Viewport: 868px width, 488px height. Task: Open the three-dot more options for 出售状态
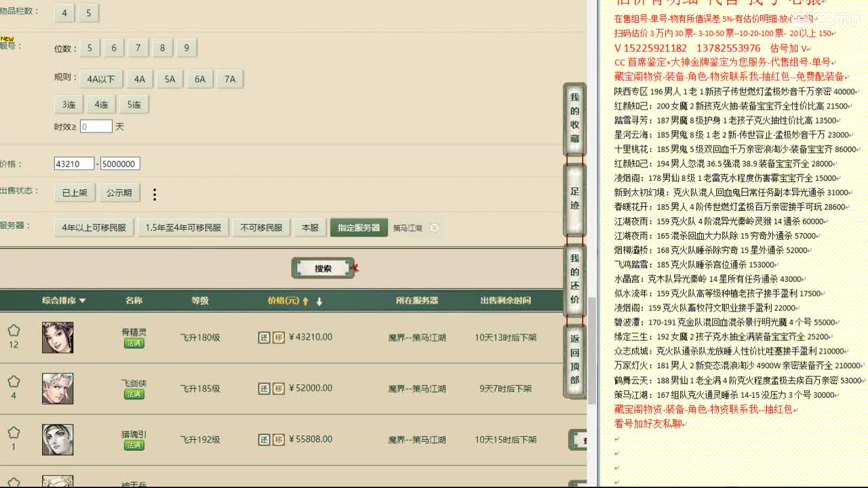(x=155, y=195)
